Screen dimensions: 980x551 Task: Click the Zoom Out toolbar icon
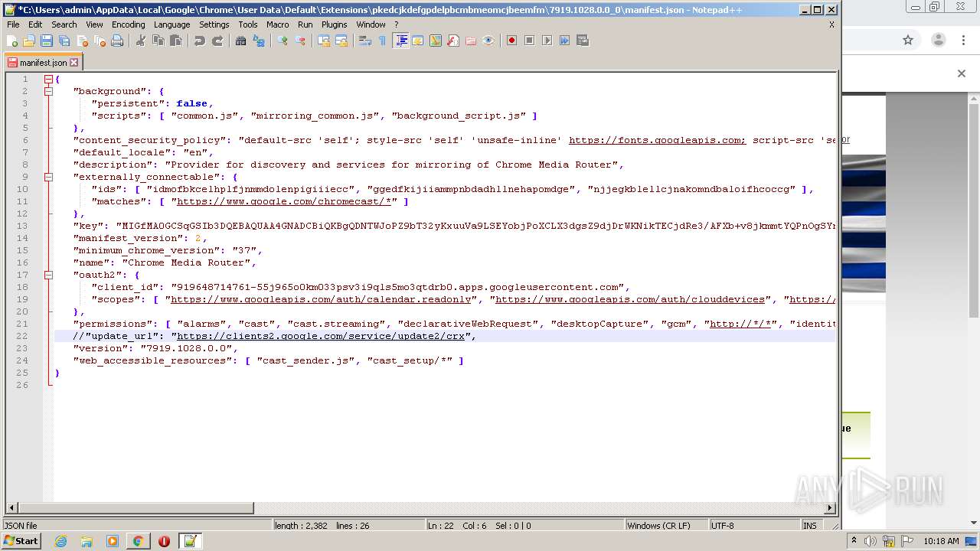tap(300, 41)
